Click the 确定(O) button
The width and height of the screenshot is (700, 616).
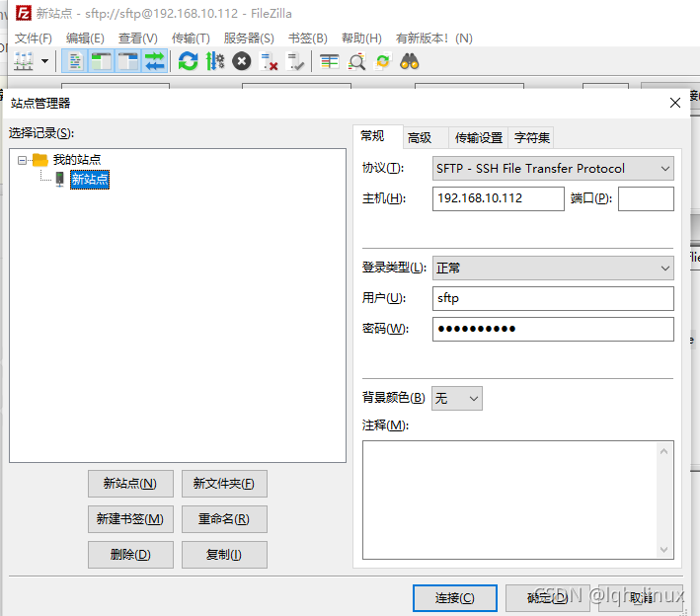[x=548, y=598]
